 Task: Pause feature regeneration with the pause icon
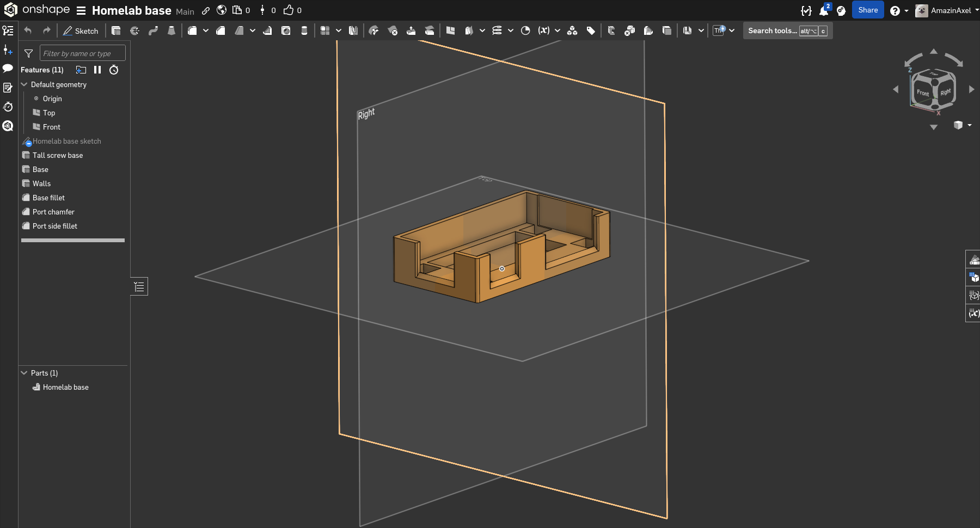pos(97,70)
